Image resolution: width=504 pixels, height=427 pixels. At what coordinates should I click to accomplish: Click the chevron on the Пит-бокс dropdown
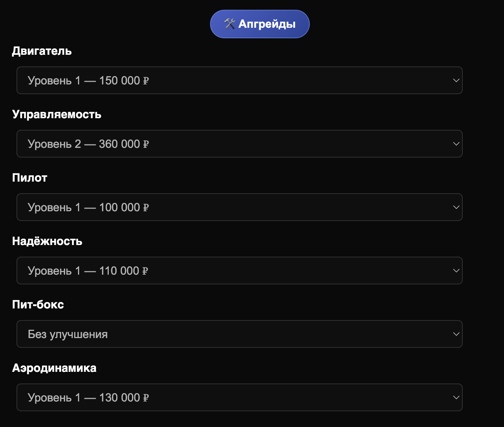coord(456,334)
